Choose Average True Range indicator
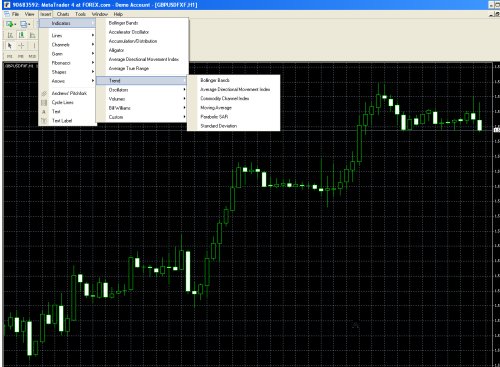 (x=142, y=68)
